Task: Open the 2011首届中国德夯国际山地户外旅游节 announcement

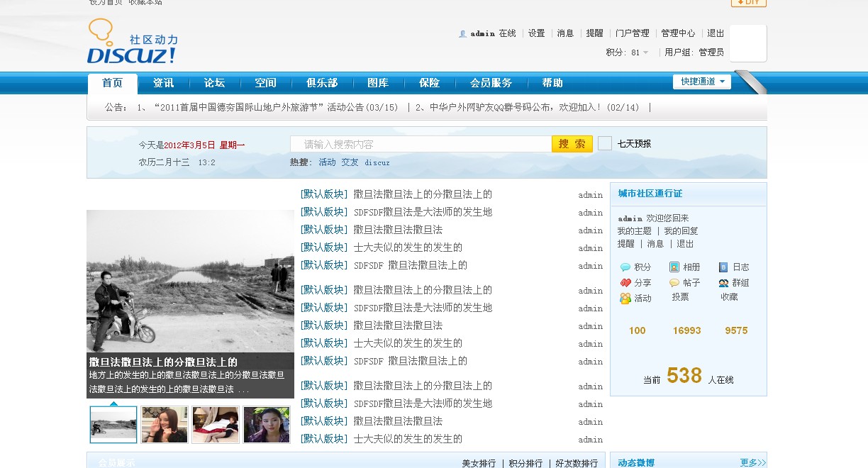Action: point(274,108)
